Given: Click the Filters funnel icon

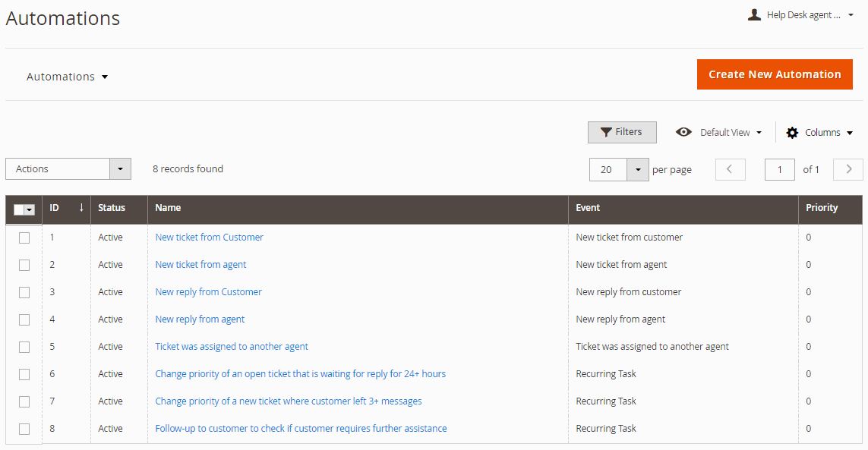Looking at the screenshot, I should (x=606, y=132).
